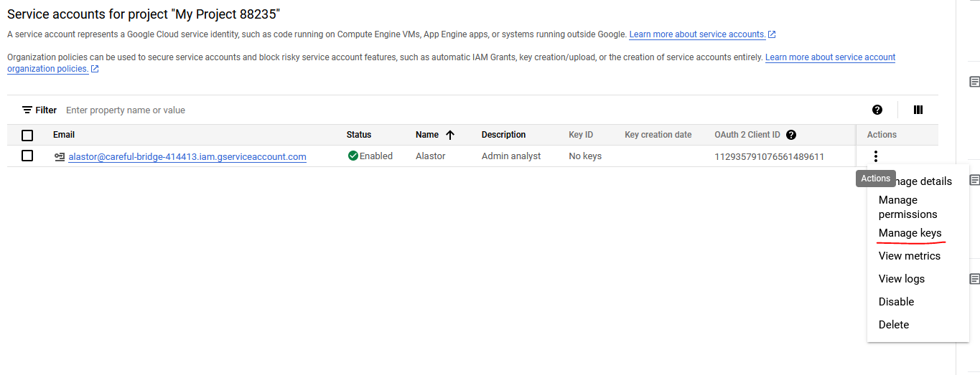The height and width of the screenshot is (375, 980).
Task: Click the filter help question mark icon
Action: coord(877,110)
